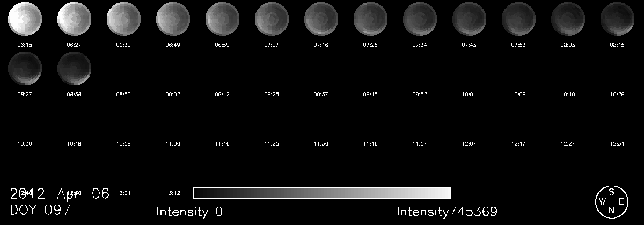644x225 pixels.
Task: Select the 07:16 disk image thumbnail
Action: pos(321,18)
